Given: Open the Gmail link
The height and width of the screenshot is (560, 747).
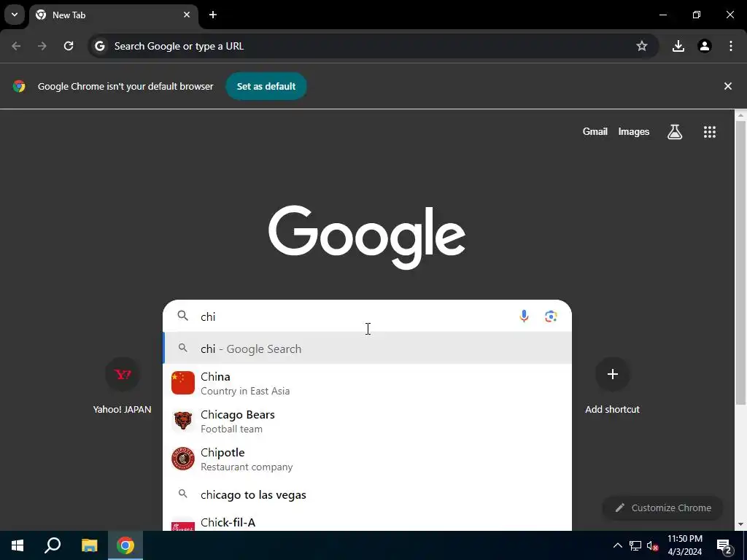Looking at the screenshot, I should click(x=595, y=132).
